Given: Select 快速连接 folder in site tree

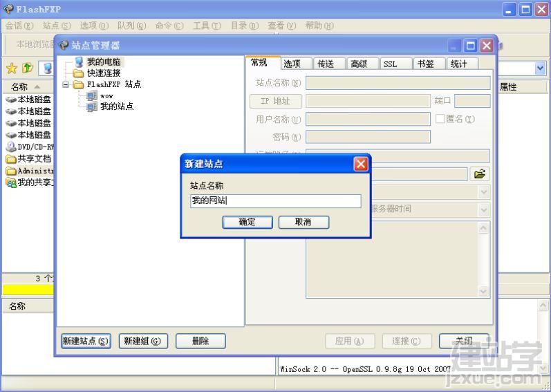Looking at the screenshot, I should (x=104, y=73).
